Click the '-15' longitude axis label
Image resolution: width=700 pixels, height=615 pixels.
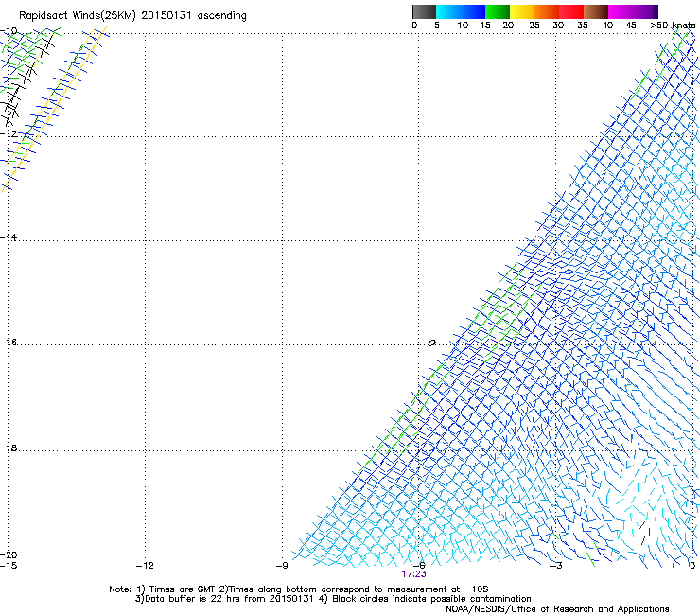click(9, 566)
